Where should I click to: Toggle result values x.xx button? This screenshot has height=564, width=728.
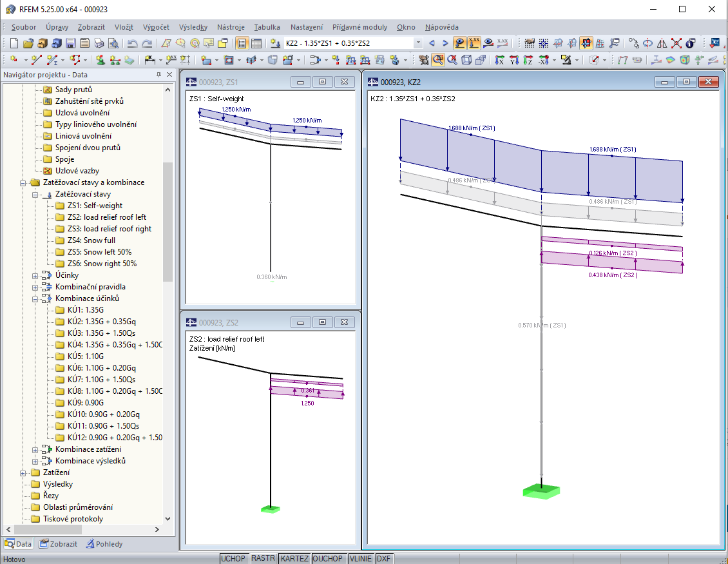503,43
